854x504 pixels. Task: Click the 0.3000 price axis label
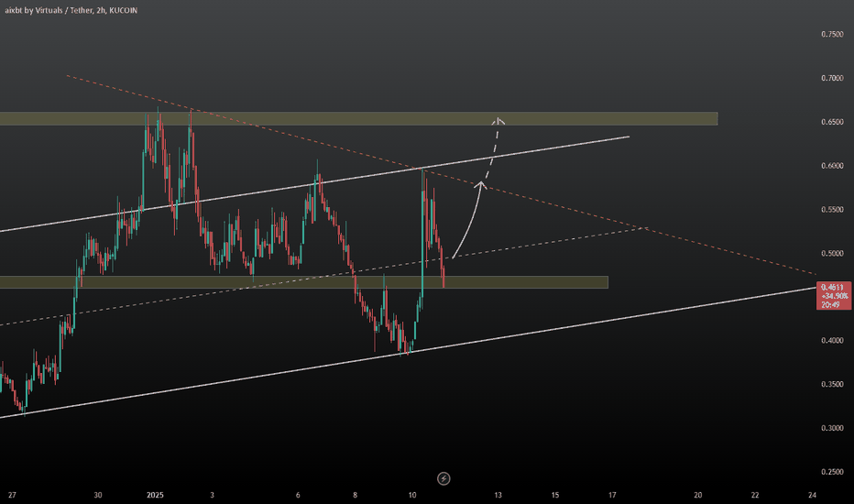(x=832, y=428)
